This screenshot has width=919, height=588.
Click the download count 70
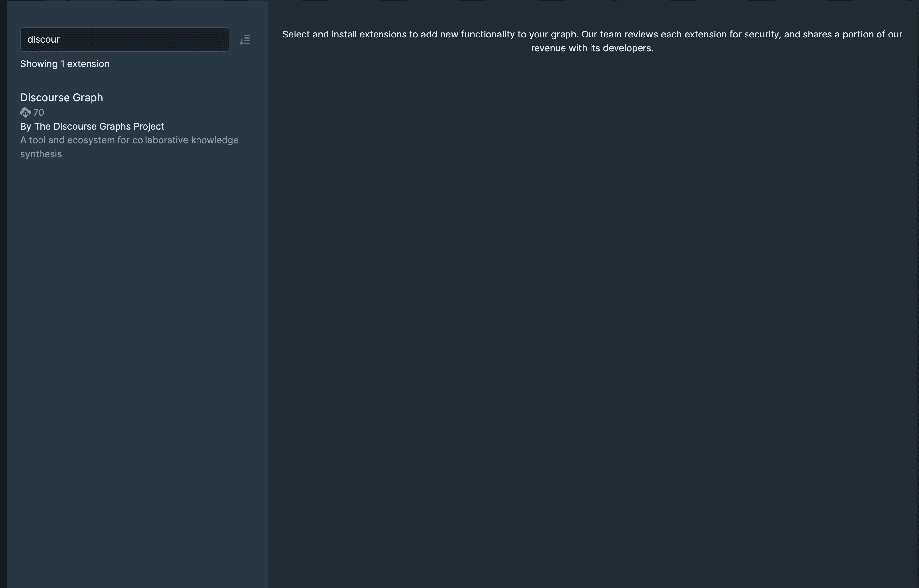click(x=39, y=113)
